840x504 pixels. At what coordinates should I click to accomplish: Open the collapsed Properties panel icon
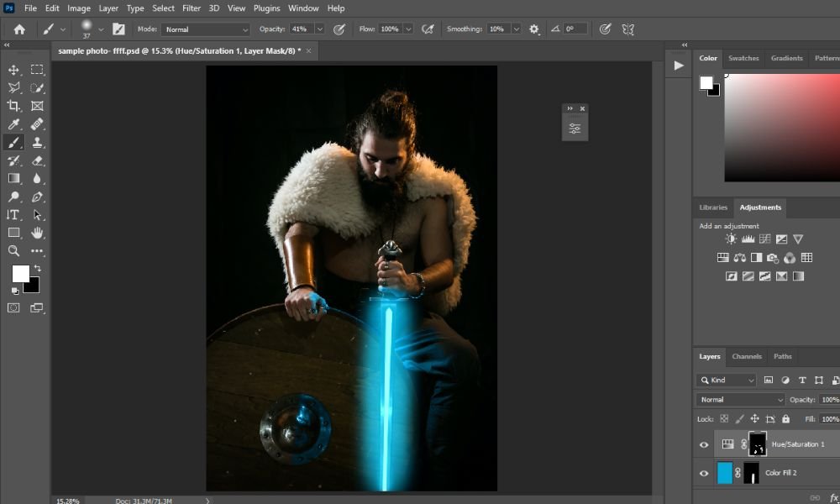coord(575,129)
